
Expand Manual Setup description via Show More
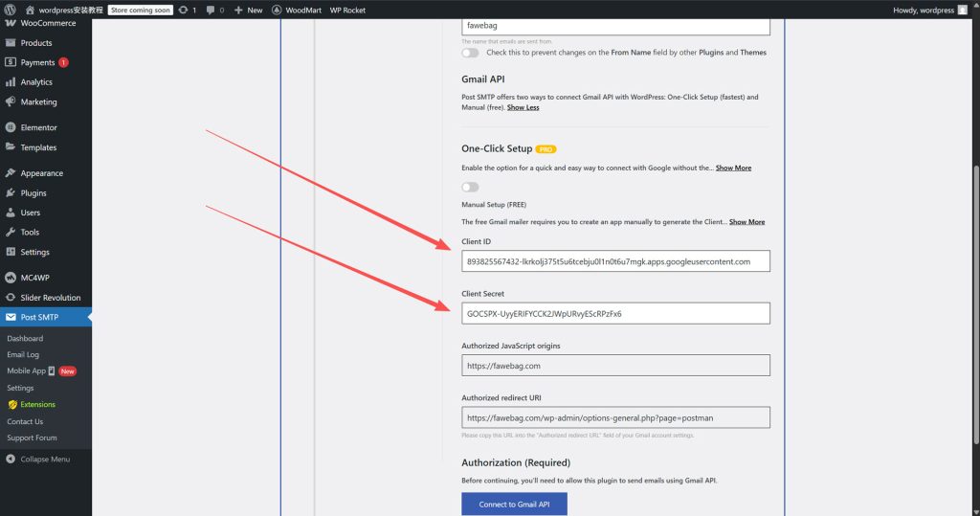pyautogui.click(x=746, y=222)
